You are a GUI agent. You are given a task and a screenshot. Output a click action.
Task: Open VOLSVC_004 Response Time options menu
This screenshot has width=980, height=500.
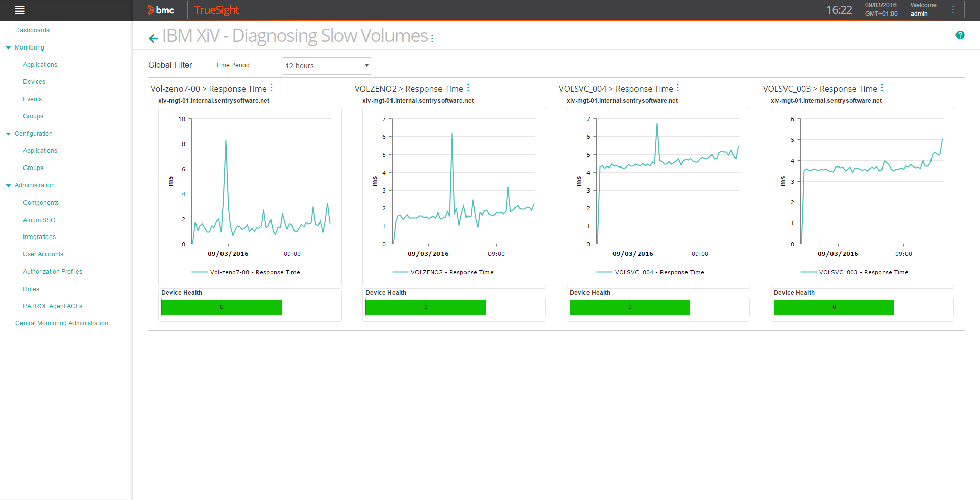(677, 88)
